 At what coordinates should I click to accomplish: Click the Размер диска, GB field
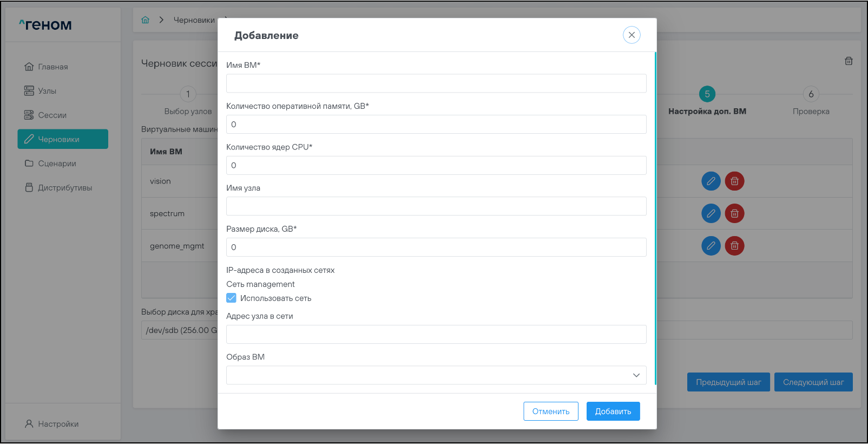pos(436,247)
